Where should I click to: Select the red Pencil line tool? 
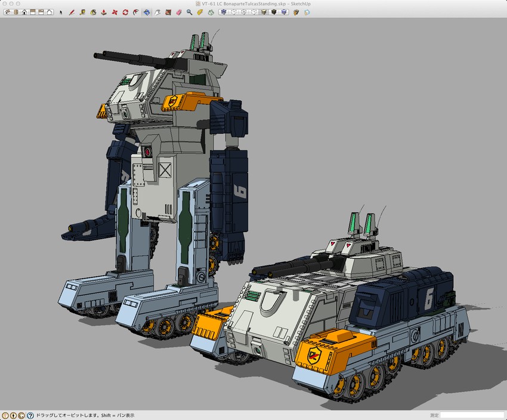72,13
